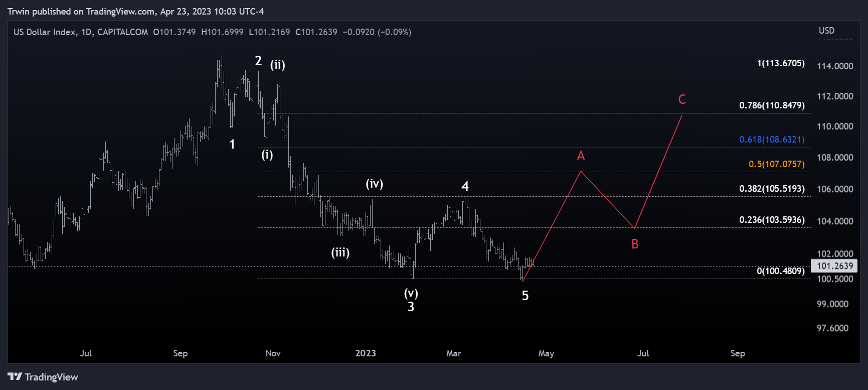The width and height of the screenshot is (868, 390).
Task: Click the sub-wave label (v)
Action: tap(411, 293)
